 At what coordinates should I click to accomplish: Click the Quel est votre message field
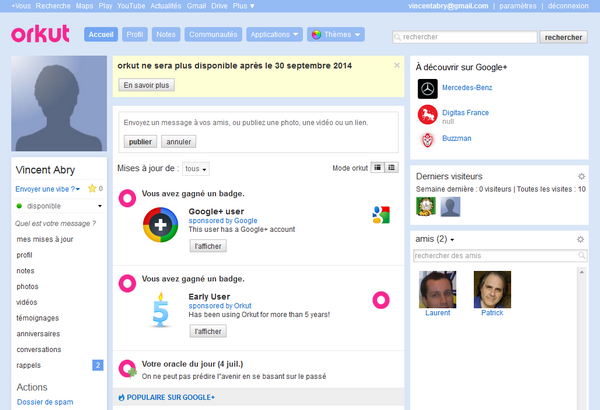55,224
